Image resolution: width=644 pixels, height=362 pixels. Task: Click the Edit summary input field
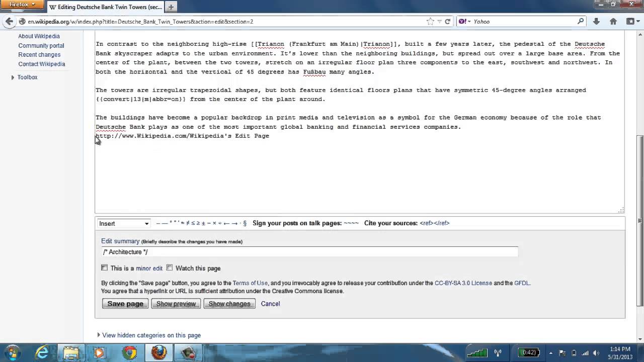[x=309, y=252]
